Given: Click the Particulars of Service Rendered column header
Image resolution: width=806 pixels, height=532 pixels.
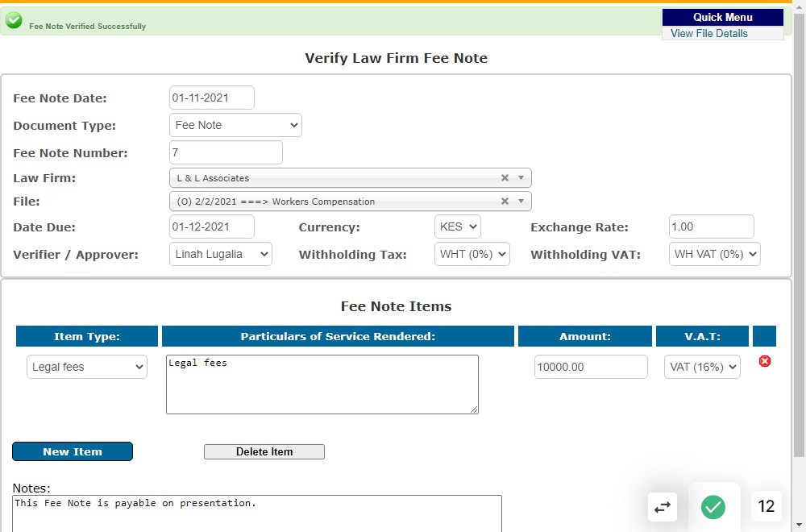Looking at the screenshot, I should (x=338, y=336).
